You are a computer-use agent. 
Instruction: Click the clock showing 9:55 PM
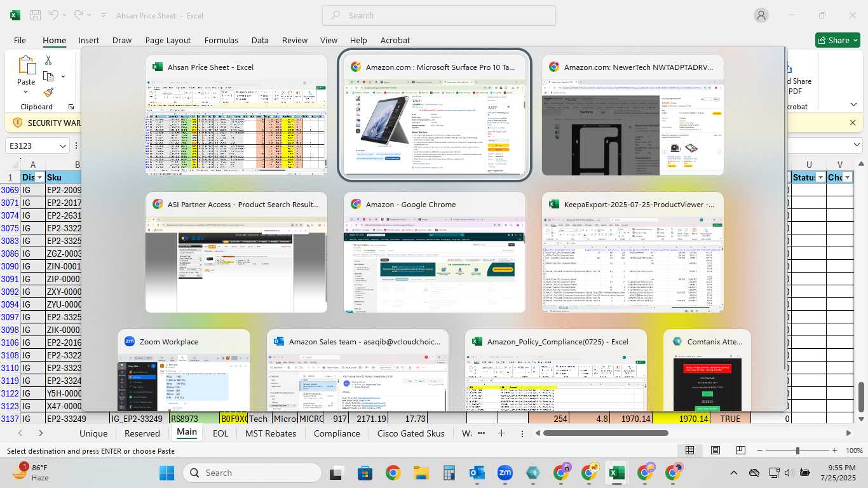click(842, 468)
